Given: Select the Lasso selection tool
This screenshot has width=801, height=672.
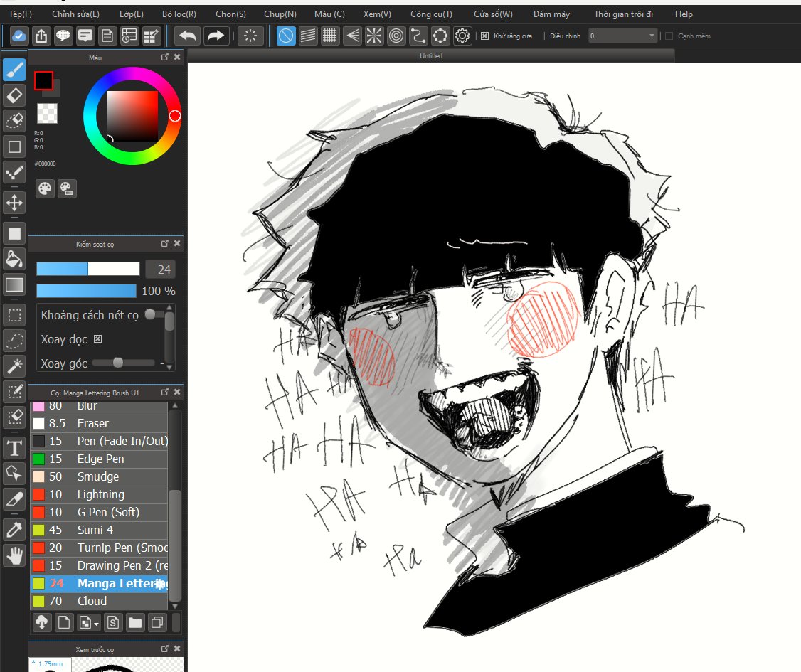Looking at the screenshot, I should 14,341.
